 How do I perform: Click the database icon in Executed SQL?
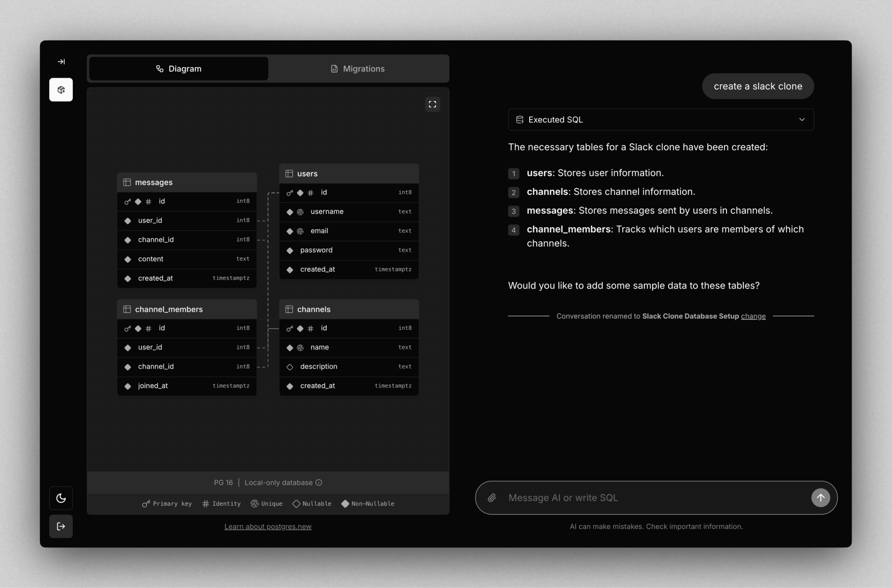520,120
